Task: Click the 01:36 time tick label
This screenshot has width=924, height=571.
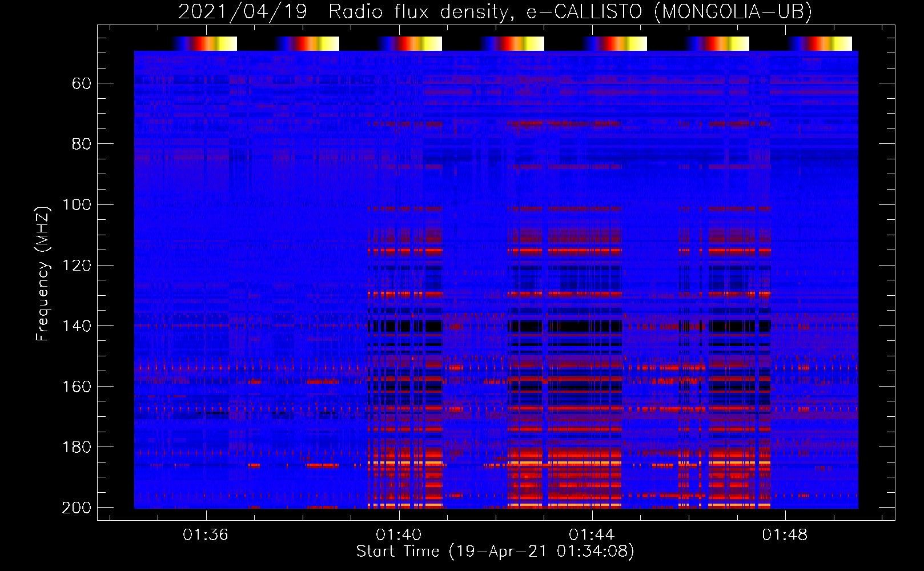Action: coord(206,535)
